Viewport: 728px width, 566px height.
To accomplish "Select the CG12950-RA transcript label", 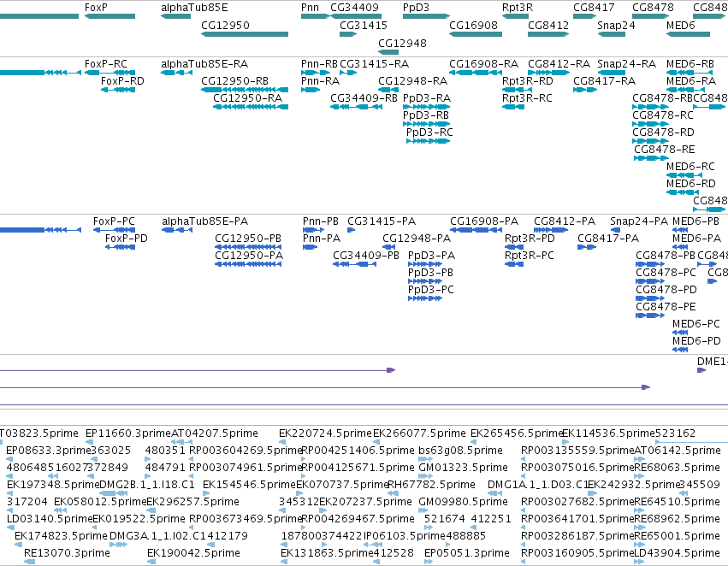I will 247,97.
